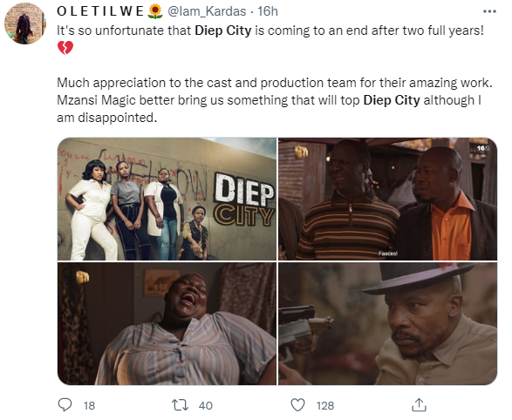
Task: Click the 40 retweets count
Action: 205,405
